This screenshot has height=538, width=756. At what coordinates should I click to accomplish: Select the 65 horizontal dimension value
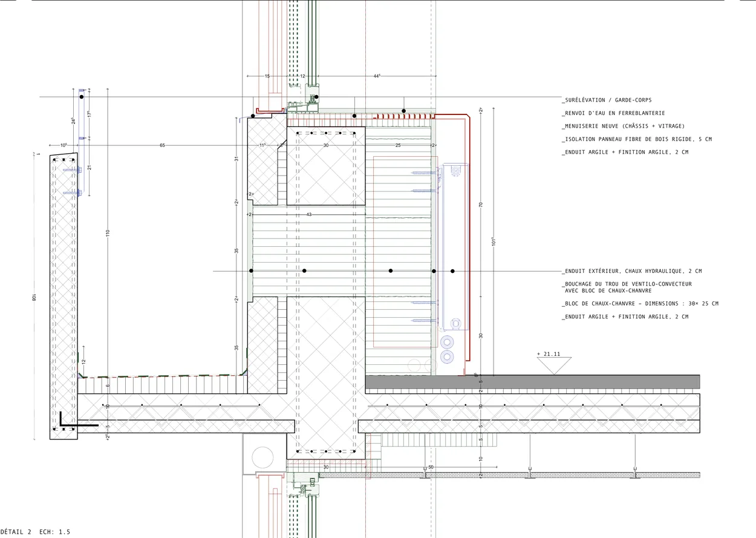tap(162, 145)
